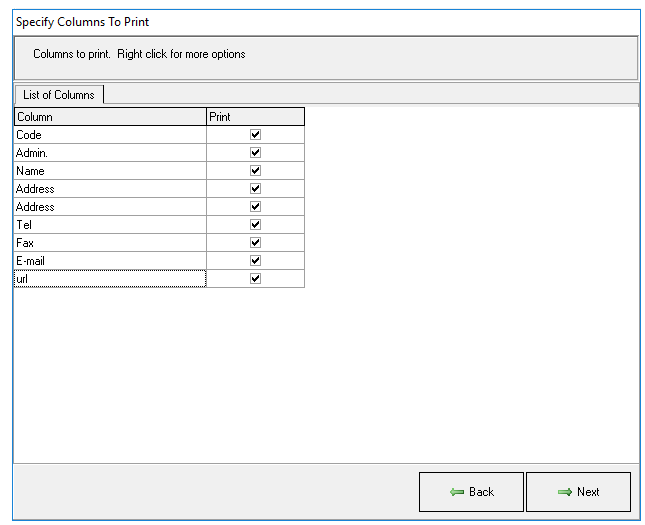The image size is (645, 525).
Task: Select the Admin. name cell
Action: (110, 153)
